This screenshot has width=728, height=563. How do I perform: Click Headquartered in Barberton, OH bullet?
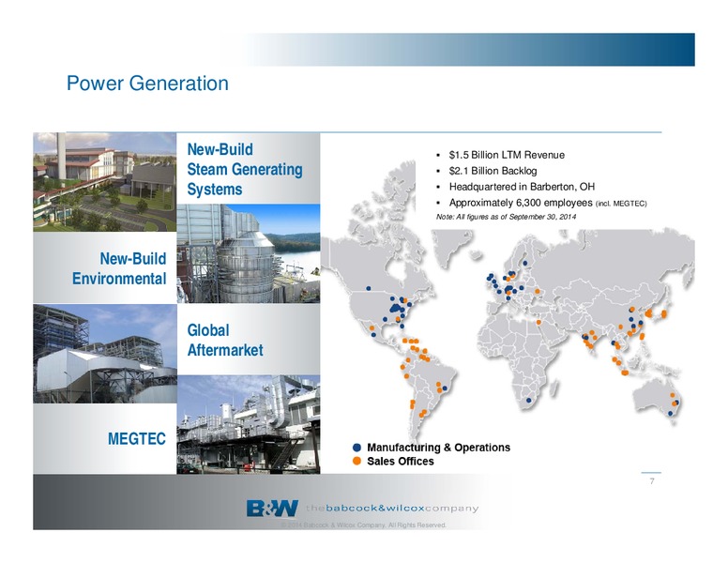pyautogui.click(x=522, y=187)
